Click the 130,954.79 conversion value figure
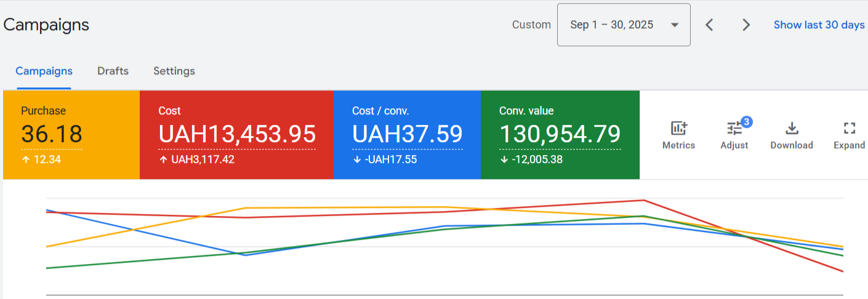This screenshot has width=868, height=299. [x=560, y=134]
